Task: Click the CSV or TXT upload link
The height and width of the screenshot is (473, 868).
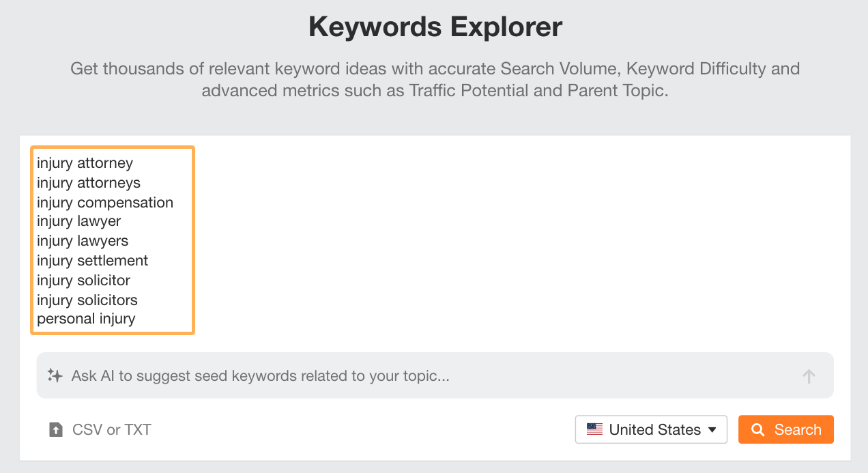Action: coord(111,430)
